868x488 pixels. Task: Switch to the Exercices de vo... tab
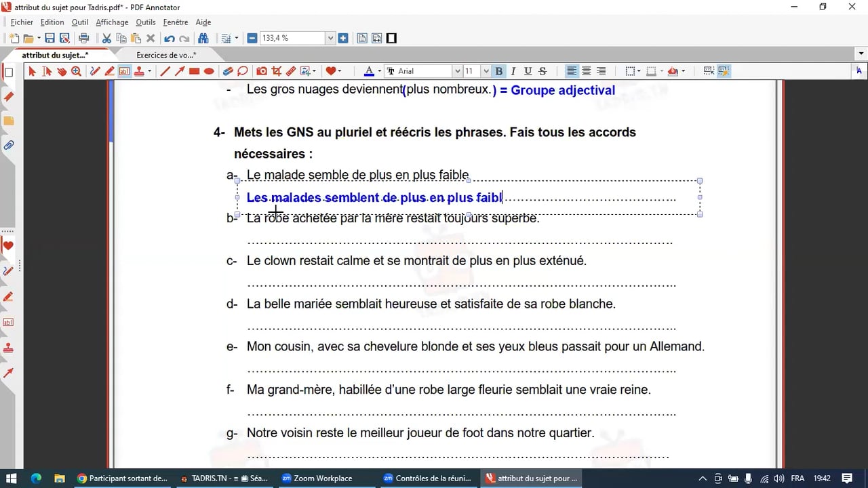coord(166,56)
